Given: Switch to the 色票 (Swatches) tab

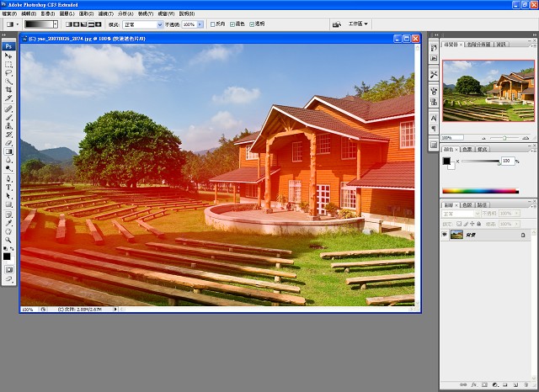Looking at the screenshot, I should (x=467, y=147).
